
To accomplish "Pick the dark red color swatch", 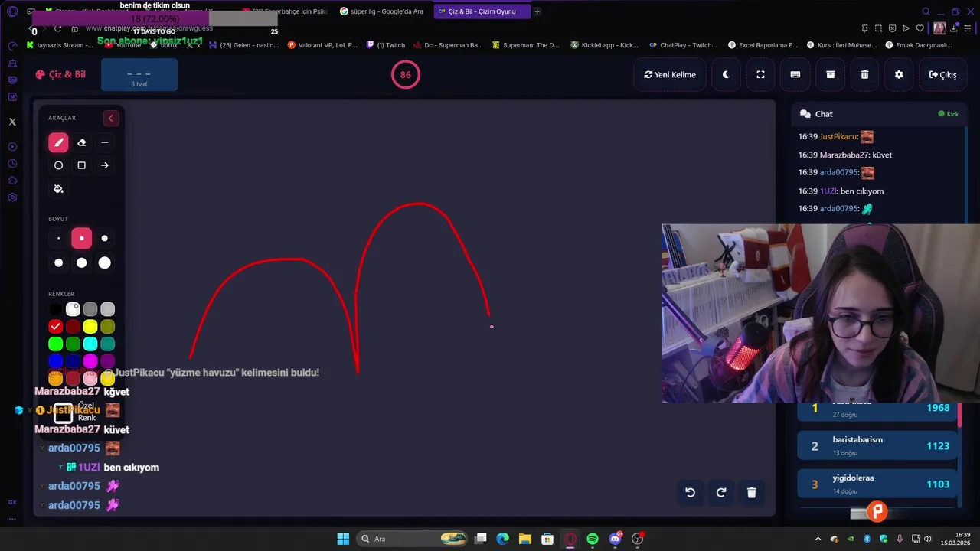I will [x=73, y=327].
